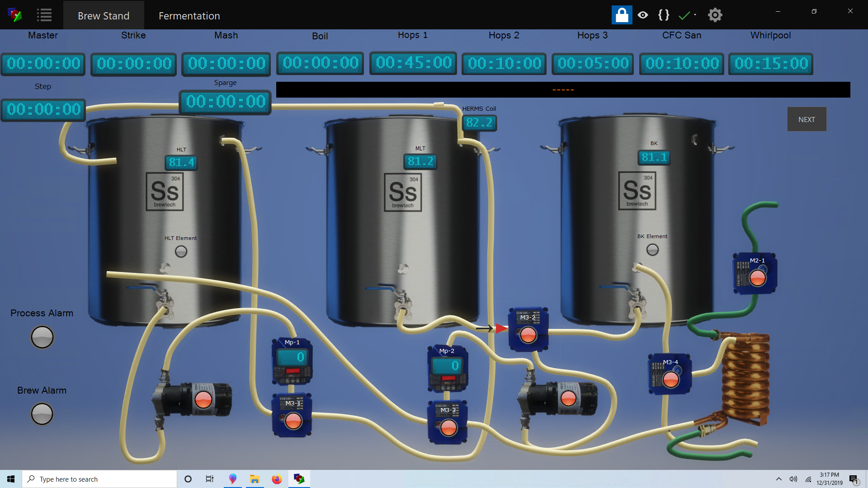Toggle valve M3-1 red button

pos(293,421)
